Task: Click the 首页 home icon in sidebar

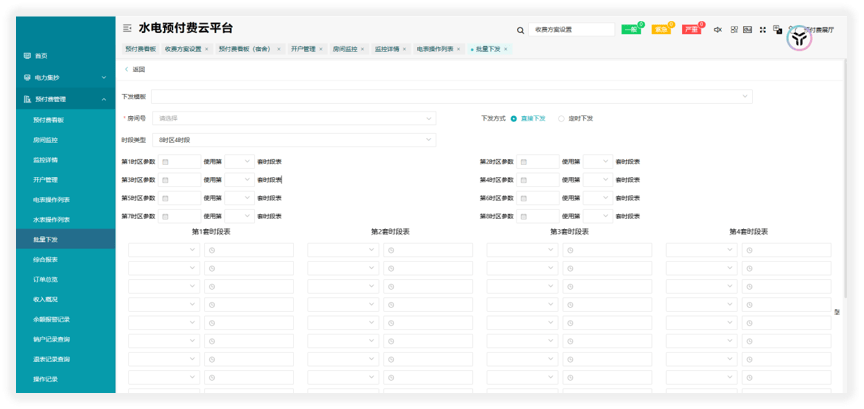Action: click(x=28, y=55)
